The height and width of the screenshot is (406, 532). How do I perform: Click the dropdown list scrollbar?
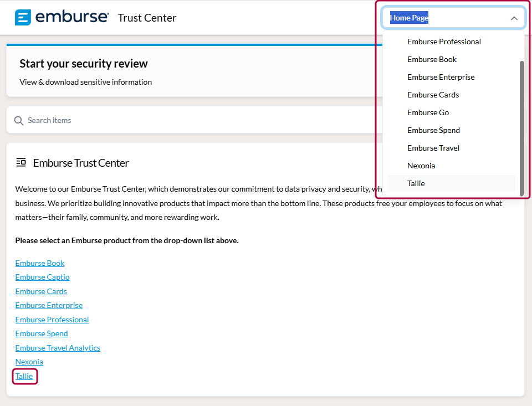point(522,128)
